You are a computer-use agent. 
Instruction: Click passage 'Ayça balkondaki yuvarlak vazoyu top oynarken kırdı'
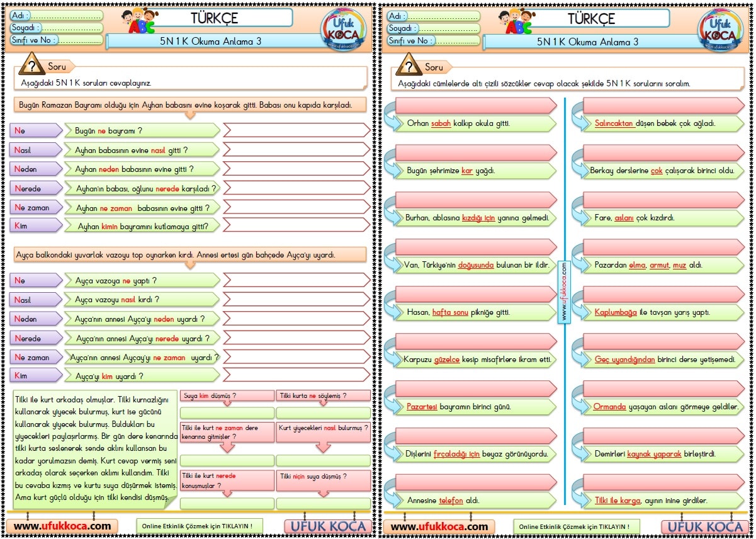click(x=189, y=255)
